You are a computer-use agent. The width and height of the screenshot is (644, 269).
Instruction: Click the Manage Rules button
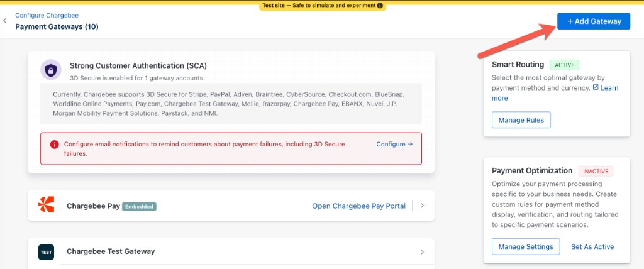click(x=521, y=120)
